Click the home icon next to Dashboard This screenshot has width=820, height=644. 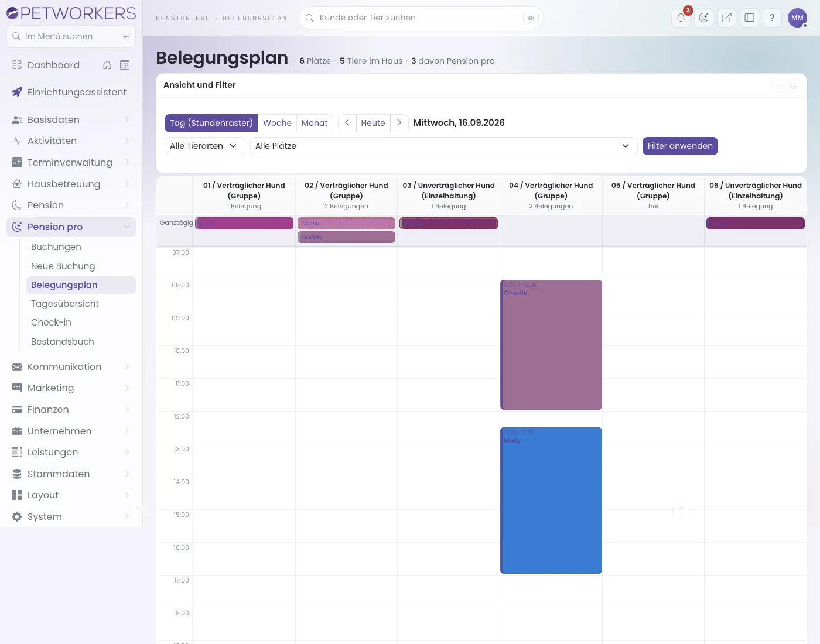click(x=107, y=65)
